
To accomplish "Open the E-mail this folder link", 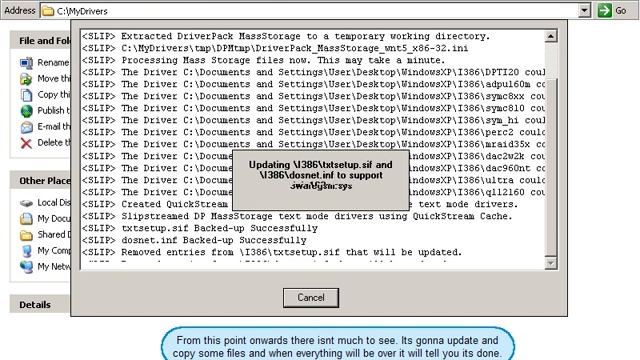I will pos(54,127).
